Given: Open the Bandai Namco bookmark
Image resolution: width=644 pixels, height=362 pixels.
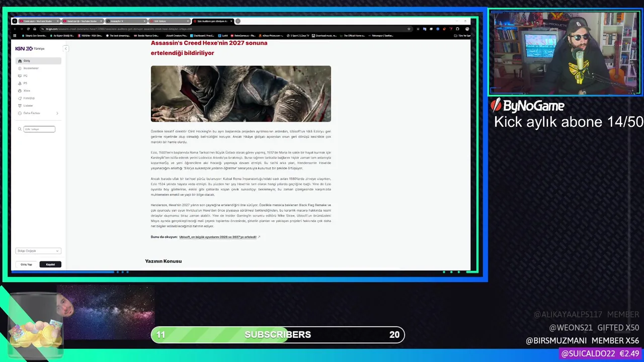Looking at the screenshot, I should click(x=146, y=36).
